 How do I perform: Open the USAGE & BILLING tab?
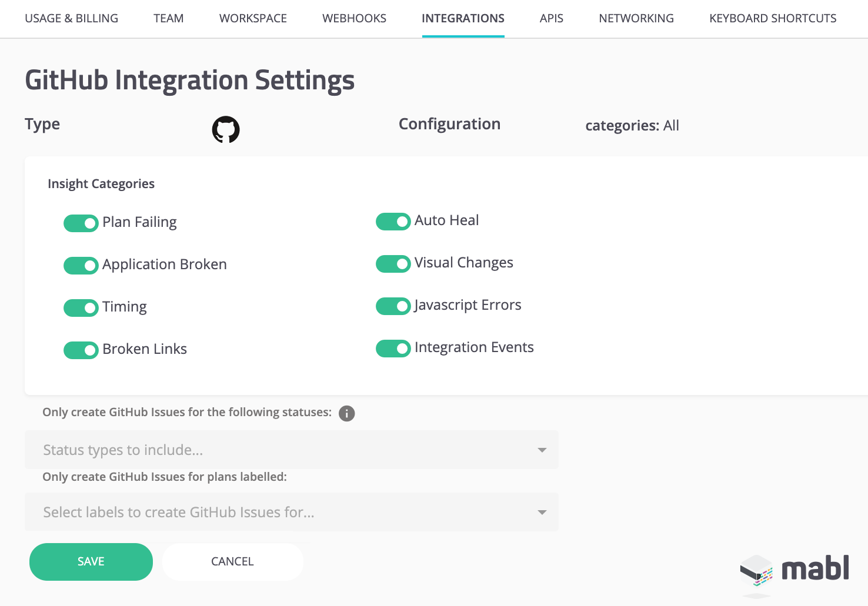click(x=71, y=18)
